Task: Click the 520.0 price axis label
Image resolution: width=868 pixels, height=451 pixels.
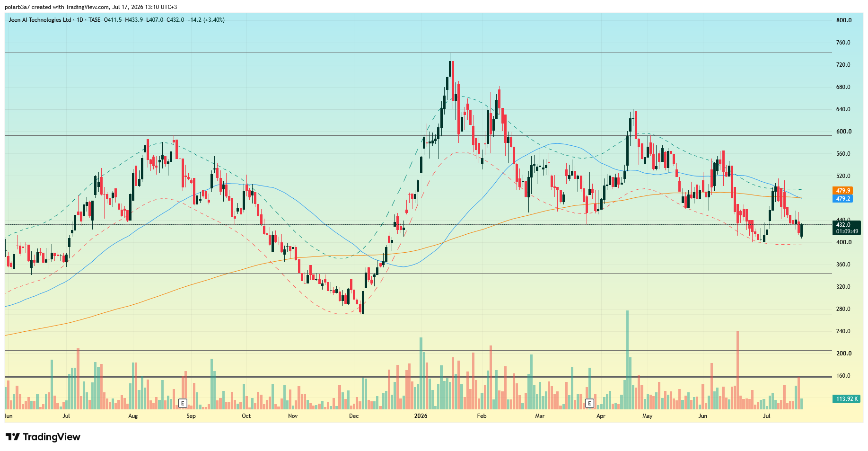Action: pos(844,176)
